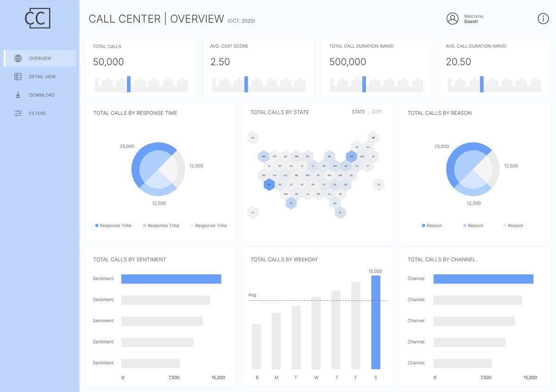
Task: Select the CA hexagon on the map
Action: click(x=269, y=184)
